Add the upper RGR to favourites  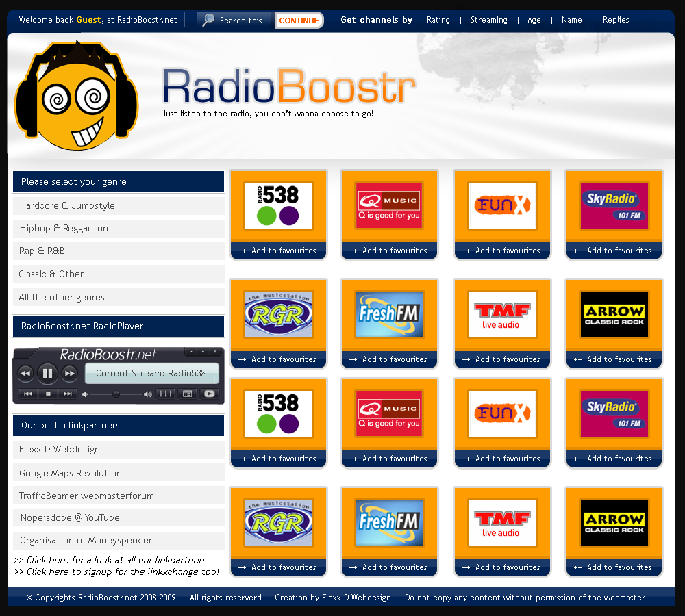pyautogui.click(x=278, y=359)
